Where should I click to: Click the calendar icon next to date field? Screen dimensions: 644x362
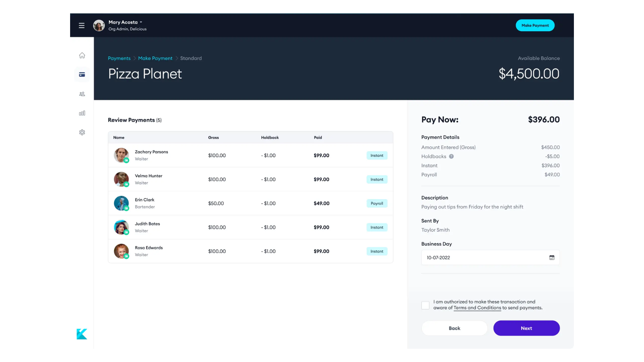coord(551,257)
